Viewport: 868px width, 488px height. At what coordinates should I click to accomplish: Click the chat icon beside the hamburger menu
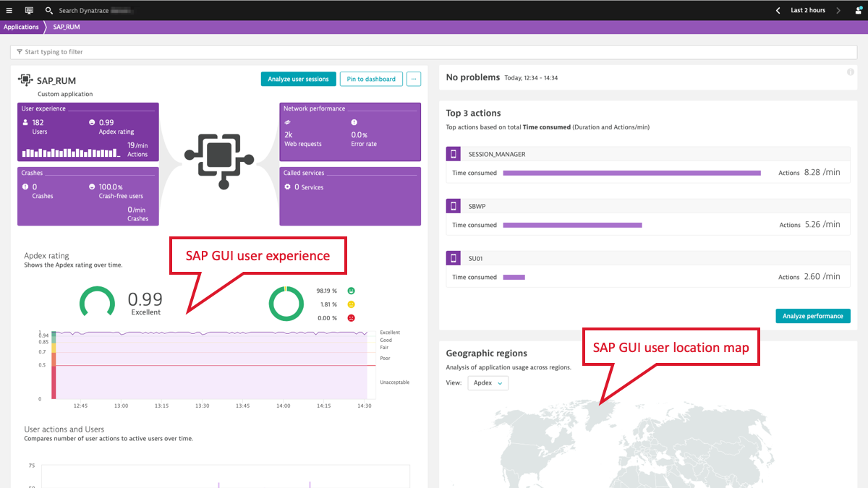[29, 11]
